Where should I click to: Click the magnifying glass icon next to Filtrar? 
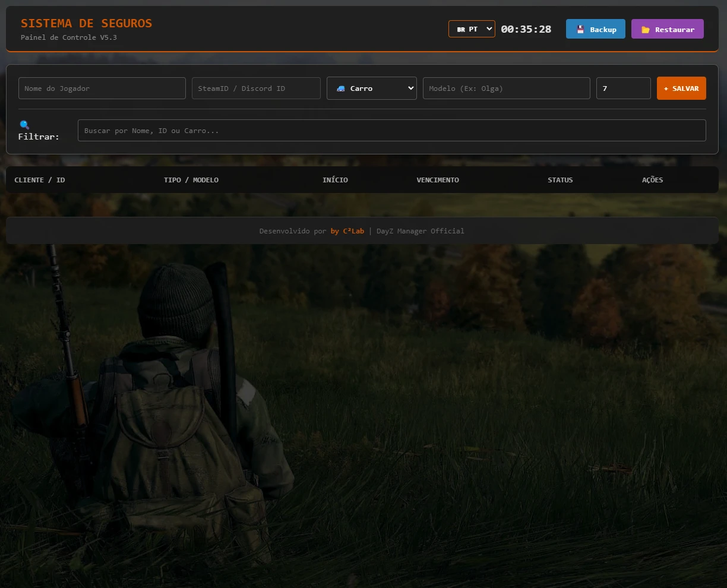tap(23, 125)
